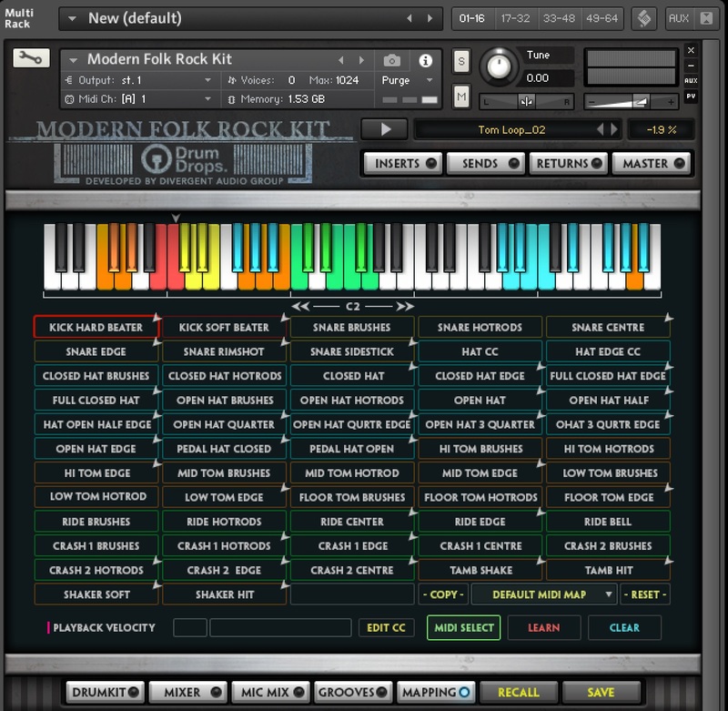Solo the instrument with S button
Image resolution: width=728 pixels, height=711 pixels.
tap(461, 62)
